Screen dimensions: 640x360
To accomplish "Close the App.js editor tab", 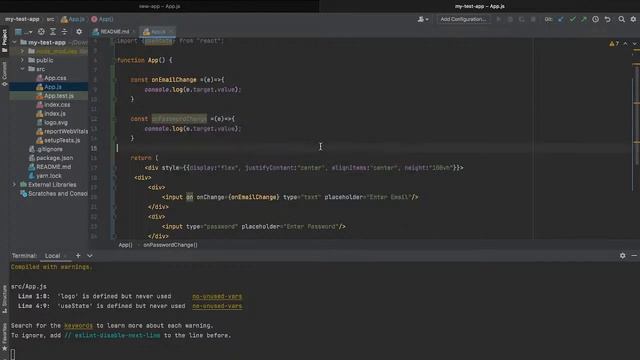I will coord(171,32).
